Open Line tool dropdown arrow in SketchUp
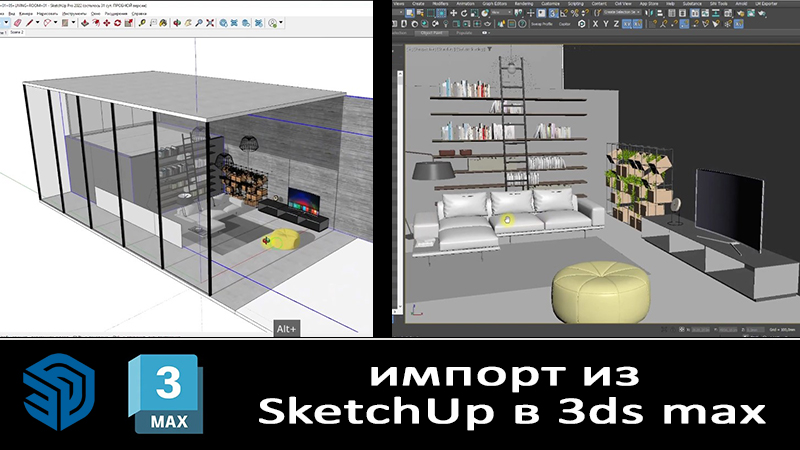 tap(38, 23)
